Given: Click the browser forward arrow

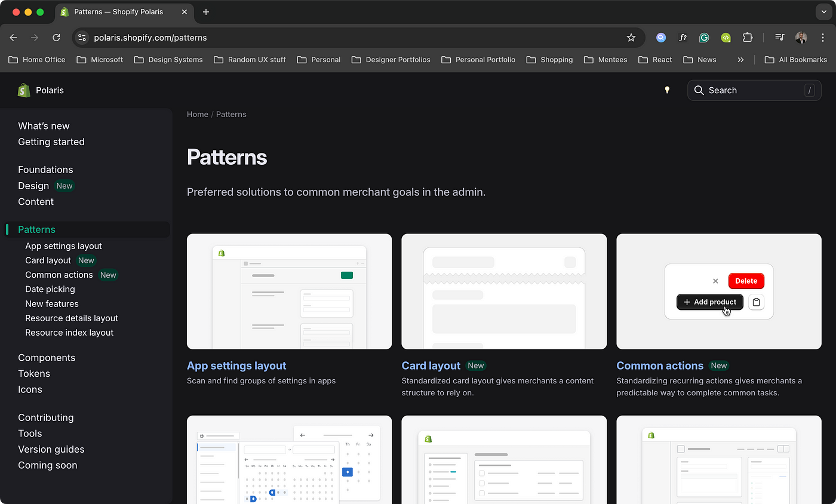Looking at the screenshot, I should point(35,37).
